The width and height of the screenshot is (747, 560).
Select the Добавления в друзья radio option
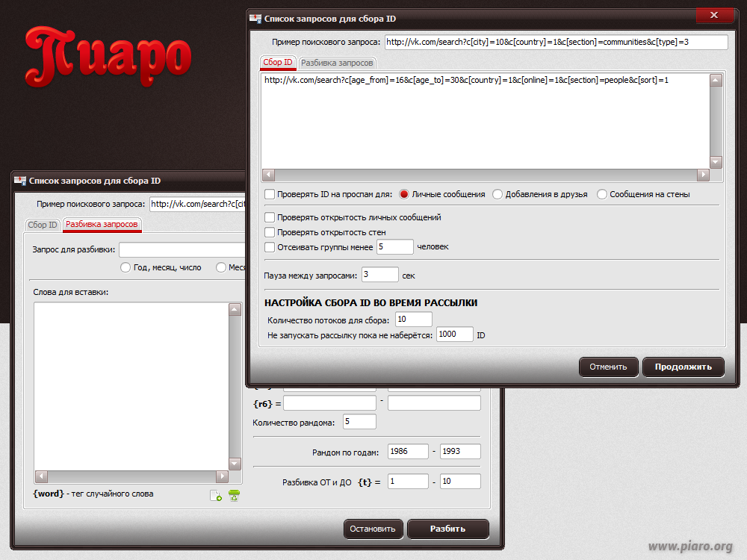(498, 194)
